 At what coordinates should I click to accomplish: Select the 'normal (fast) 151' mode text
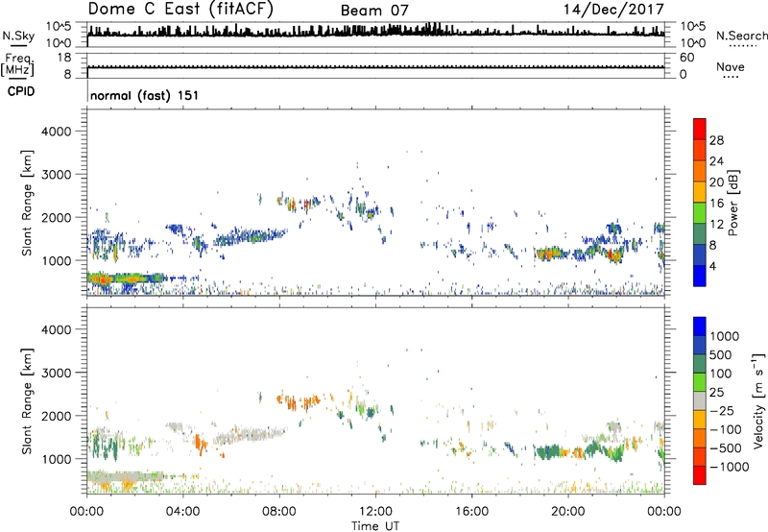coord(145,95)
